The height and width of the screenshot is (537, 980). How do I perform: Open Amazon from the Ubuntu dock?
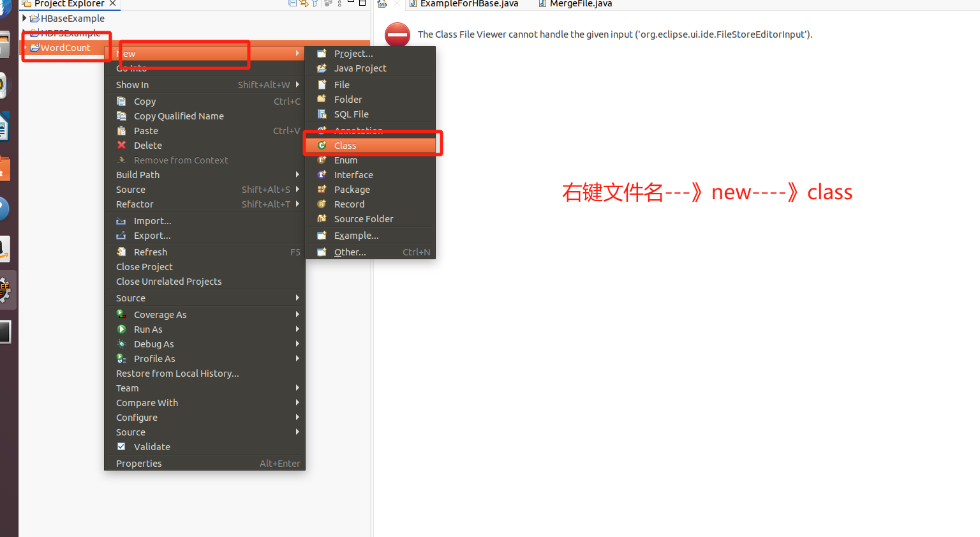(x=5, y=249)
